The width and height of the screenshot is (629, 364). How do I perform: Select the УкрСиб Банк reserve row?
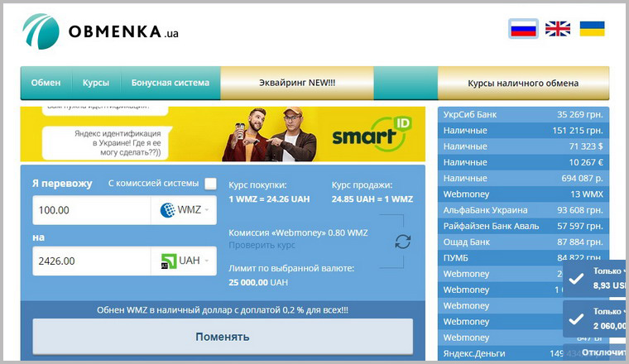point(523,115)
